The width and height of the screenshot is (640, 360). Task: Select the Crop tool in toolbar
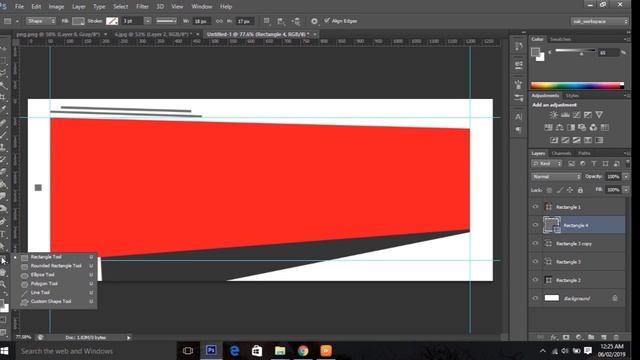click(3, 97)
